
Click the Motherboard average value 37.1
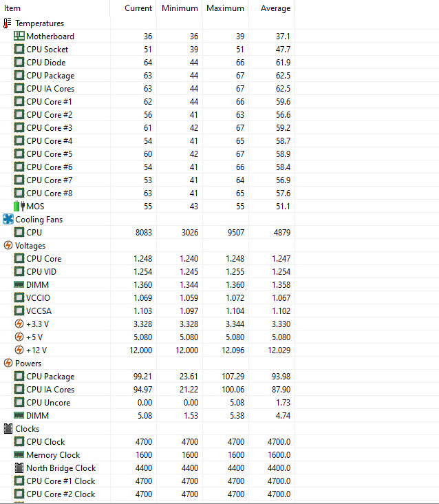(x=283, y=36)
